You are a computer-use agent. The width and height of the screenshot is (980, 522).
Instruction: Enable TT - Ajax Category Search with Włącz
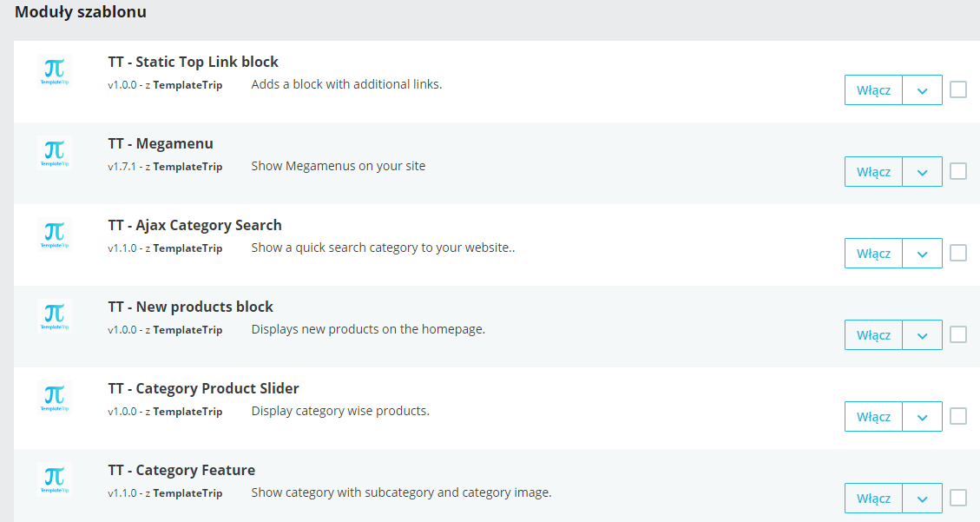pos(873,254)
